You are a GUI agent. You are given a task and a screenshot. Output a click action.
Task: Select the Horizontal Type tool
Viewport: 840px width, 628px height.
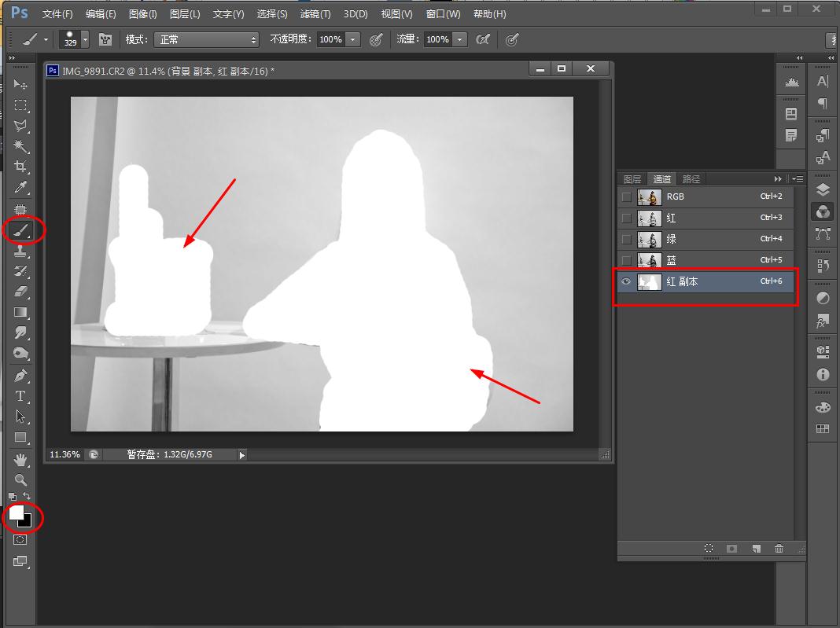[x=21, y=396]
